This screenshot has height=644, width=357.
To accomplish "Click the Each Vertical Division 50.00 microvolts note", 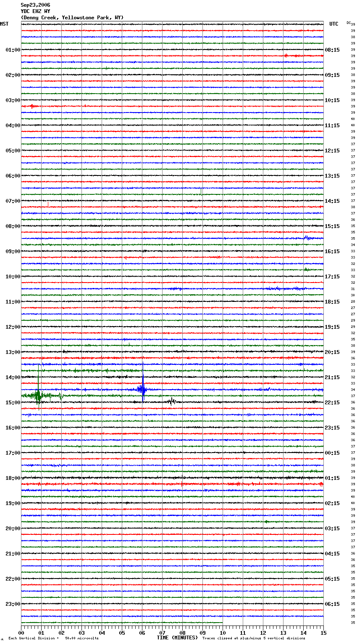I will [x=53, y=639].
